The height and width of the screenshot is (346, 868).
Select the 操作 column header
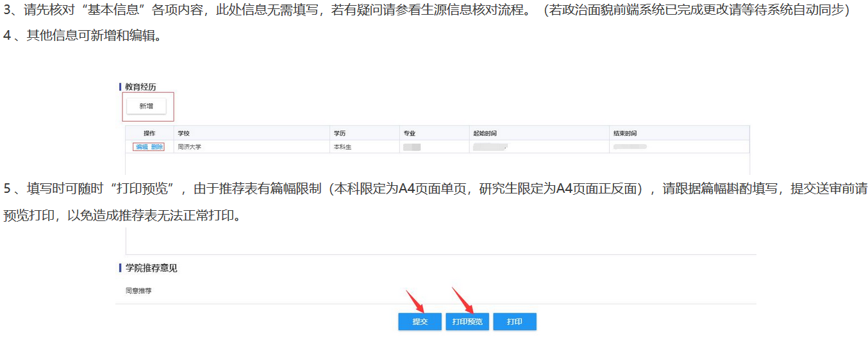(x=149, y=133)
